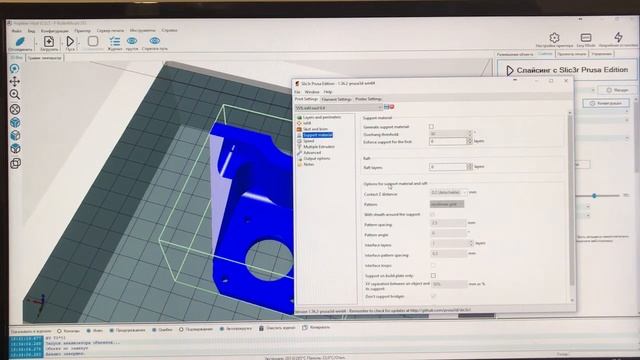Switch to temperature graph tab
Screen dimensions: 640x360
pos(45,58)
